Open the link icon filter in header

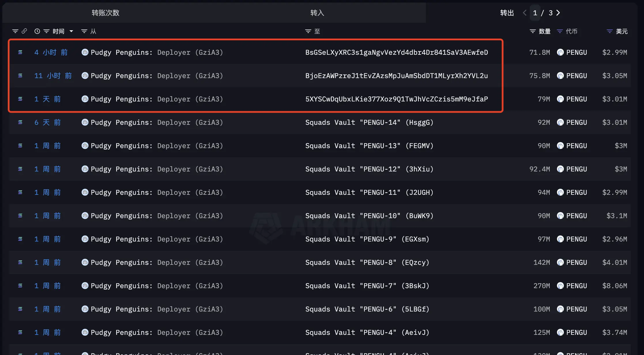pyautogui.click(x=24, y=31)
